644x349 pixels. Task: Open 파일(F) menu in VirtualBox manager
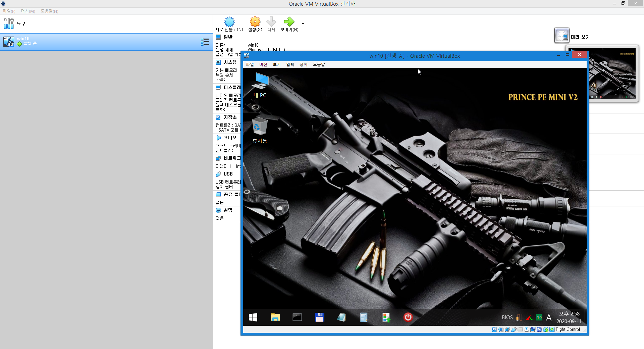coord(9,11)
